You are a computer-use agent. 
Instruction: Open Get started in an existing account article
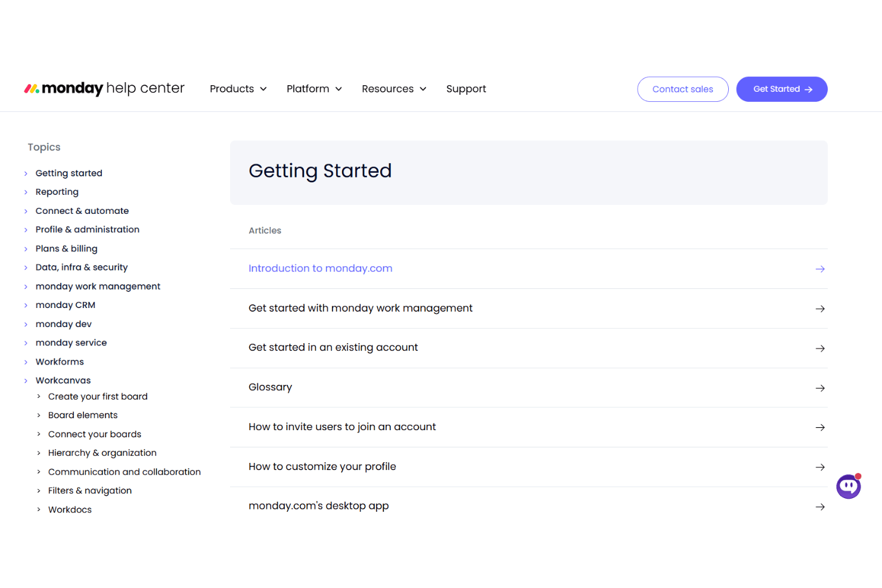tap(333, 348)
